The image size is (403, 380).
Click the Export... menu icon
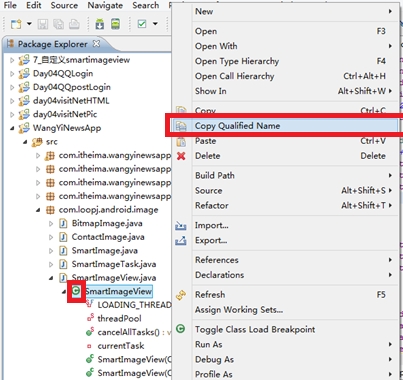(181, 241)
